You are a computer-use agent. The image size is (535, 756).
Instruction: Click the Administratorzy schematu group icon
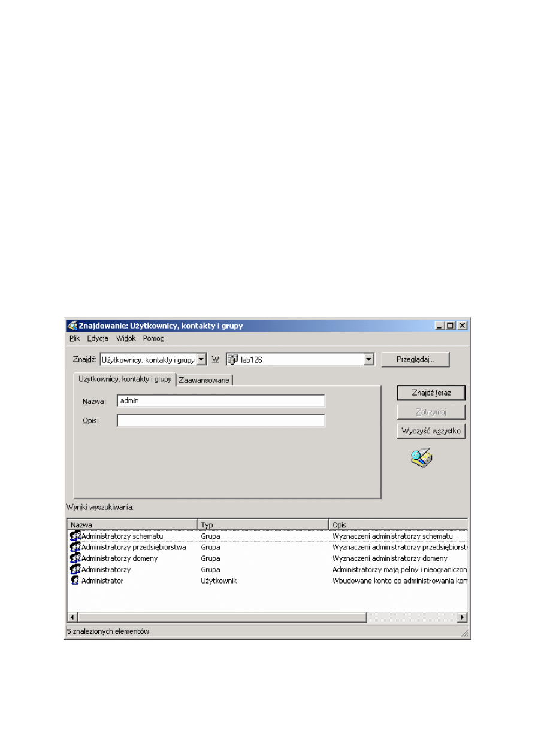[75, 536]
